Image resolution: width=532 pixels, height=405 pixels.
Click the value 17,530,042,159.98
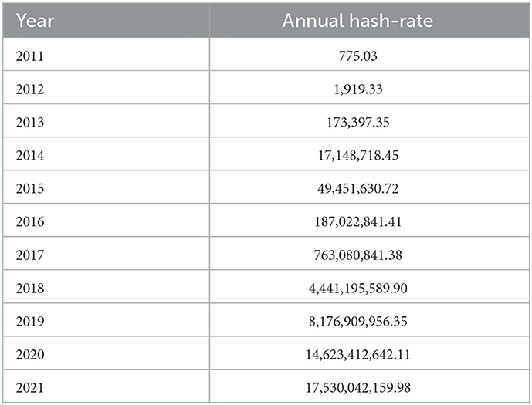[x=357, y=386]
